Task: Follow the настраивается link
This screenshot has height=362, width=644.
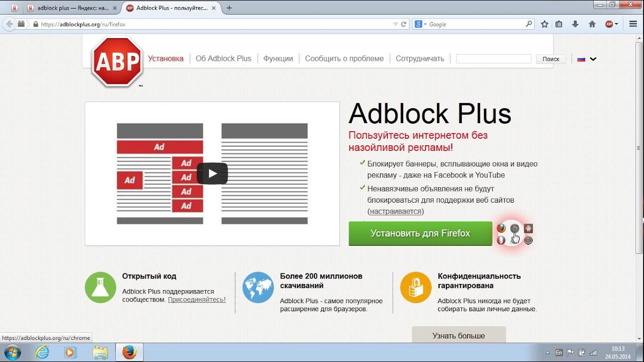Action: [395, 211]
